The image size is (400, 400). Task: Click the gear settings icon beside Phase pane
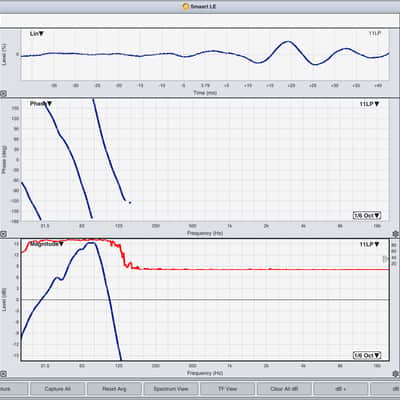396,234
